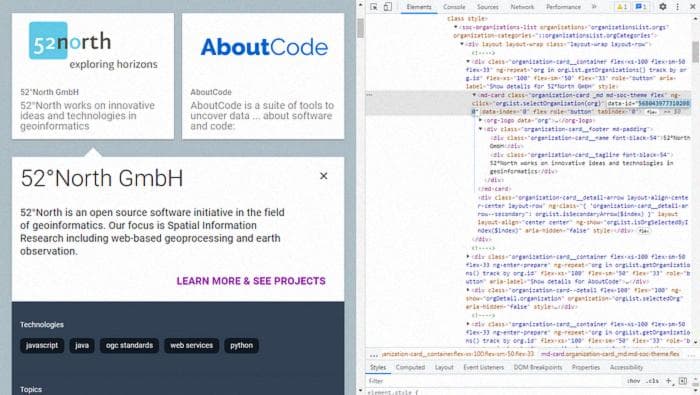
Task: Expand the org-logo element node
Action: [481, 121]
